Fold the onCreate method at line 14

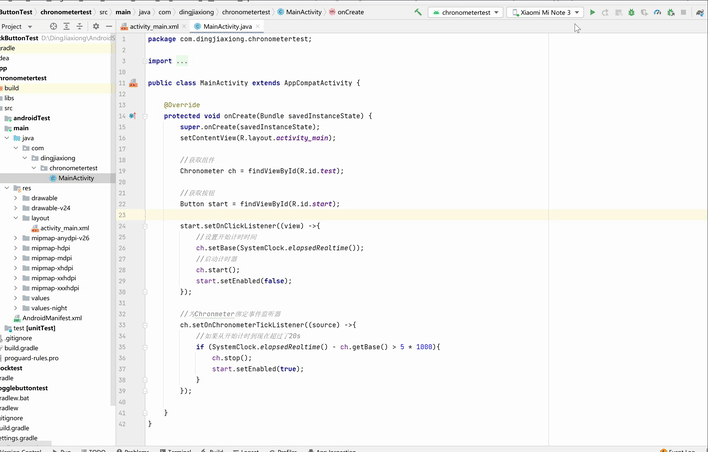coord(145,116)
